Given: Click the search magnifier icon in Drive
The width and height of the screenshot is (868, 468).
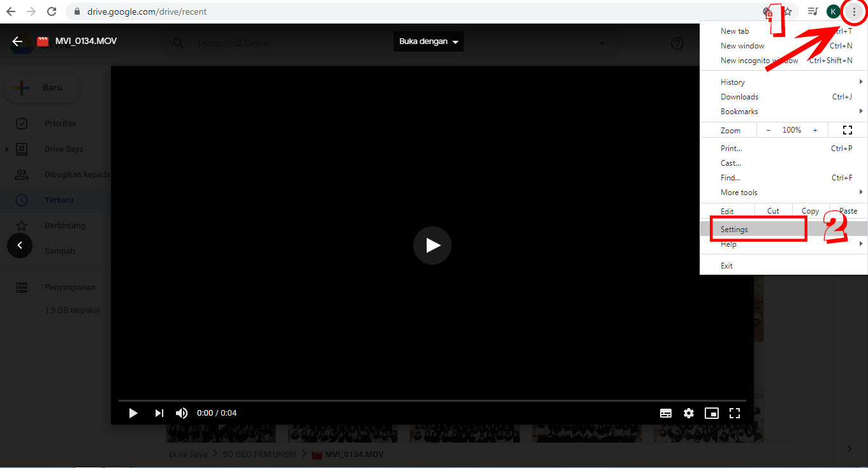Looking at the screenshot, I should (x=179, y=43).
